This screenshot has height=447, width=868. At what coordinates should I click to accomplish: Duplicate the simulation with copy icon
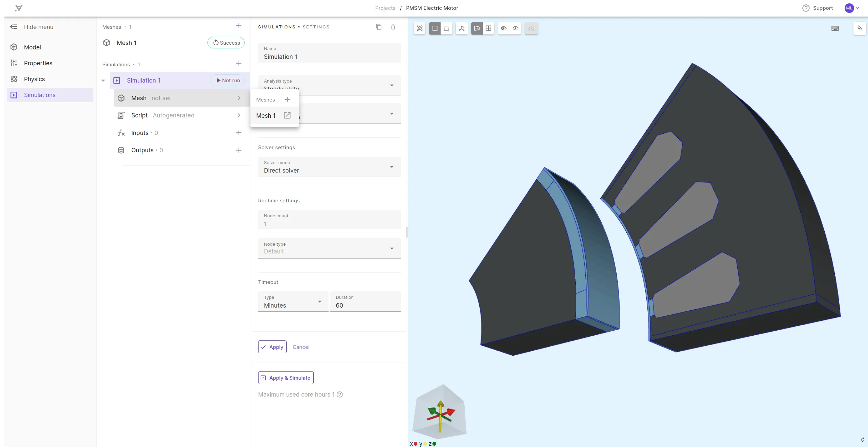(x=379, y=27)
